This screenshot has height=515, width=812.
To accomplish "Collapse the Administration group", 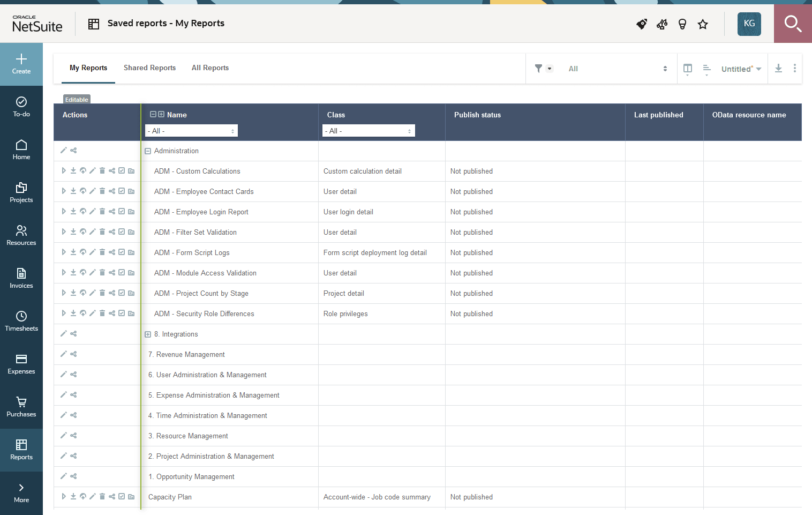I will [x=148, y=151].
